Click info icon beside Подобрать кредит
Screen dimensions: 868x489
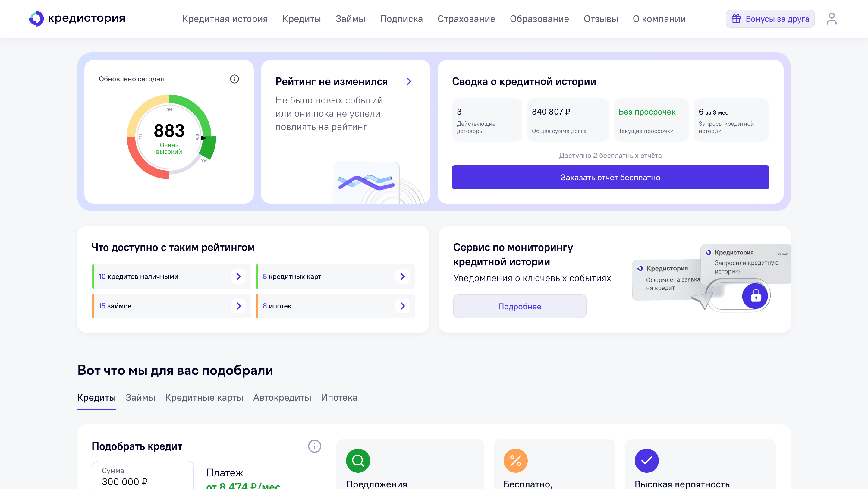tap(314, 446)
